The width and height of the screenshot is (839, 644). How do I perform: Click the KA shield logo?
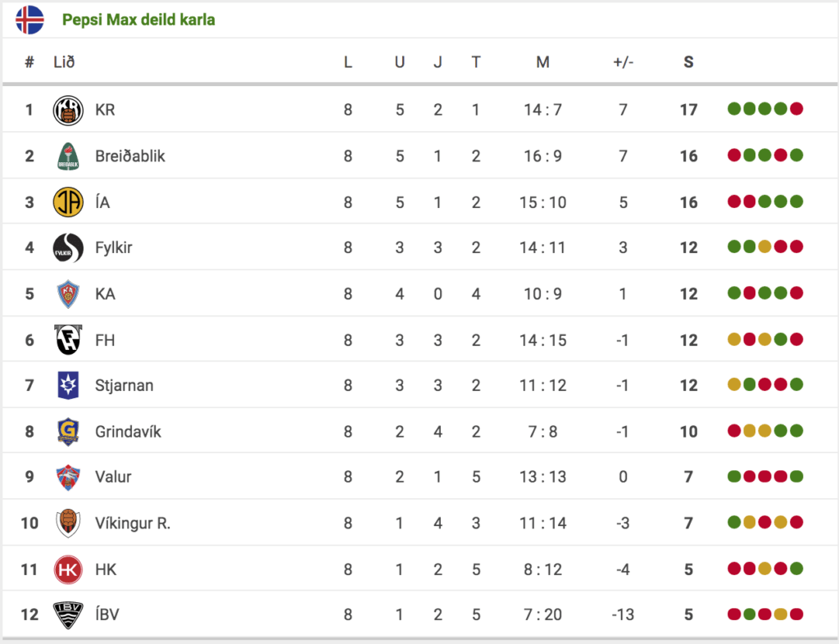(x=68, y=293)
